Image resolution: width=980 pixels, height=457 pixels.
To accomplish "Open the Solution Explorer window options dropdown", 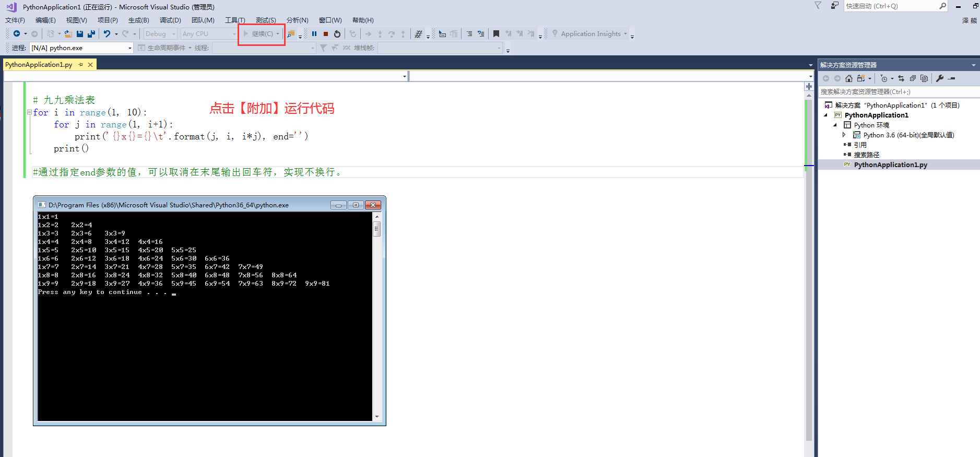I will point(973,65).
